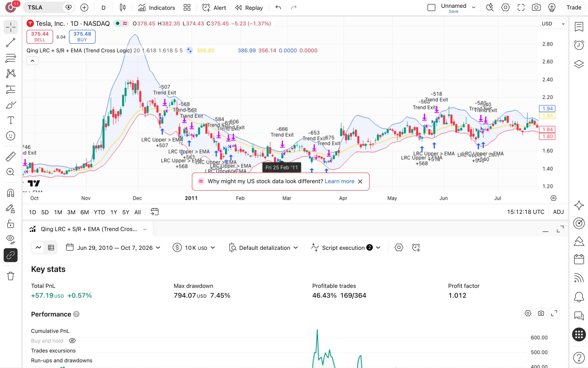Open the Indicators dialog
Image resolution: width=588 pixels, height=368 pixels.
[156, 8]
